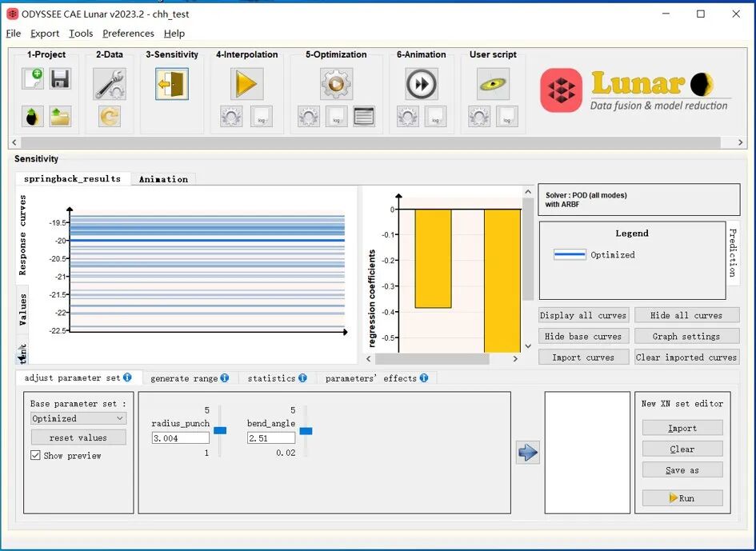
Task: Click Import in New XN set editor
Action: point(682,428)
